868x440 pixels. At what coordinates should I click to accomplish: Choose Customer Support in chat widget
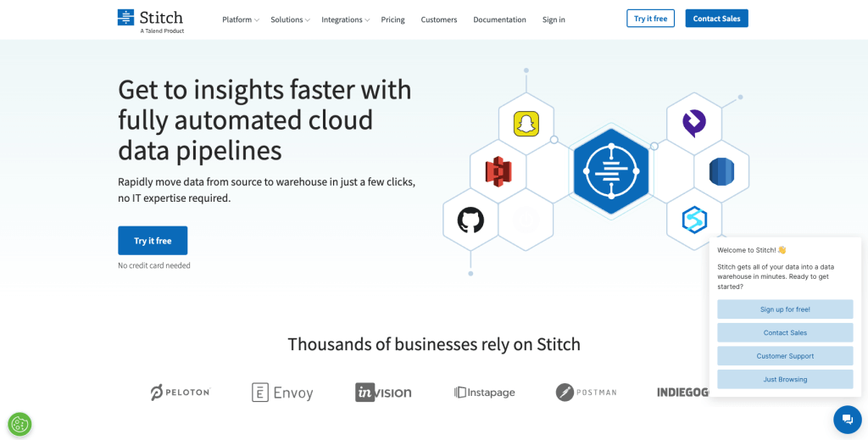[x=785, y=356]
